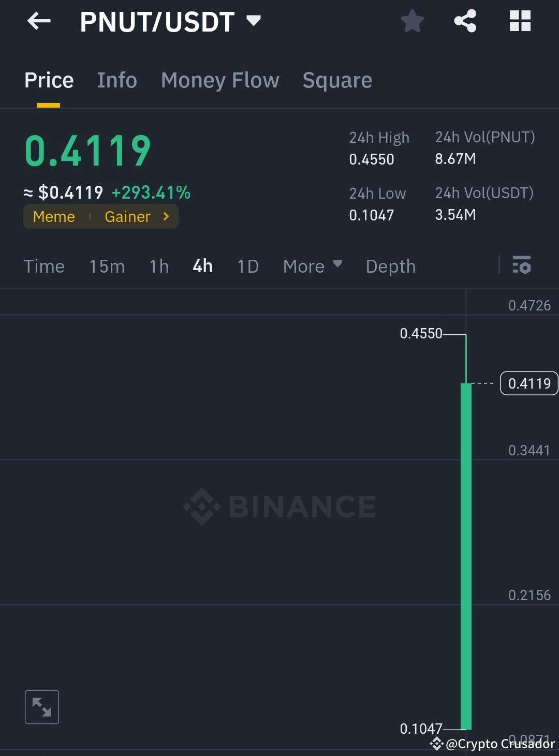Viewport: 559px width, 756px height.
Task: Tap the green candle on the chart
Action: coord(465,543)
